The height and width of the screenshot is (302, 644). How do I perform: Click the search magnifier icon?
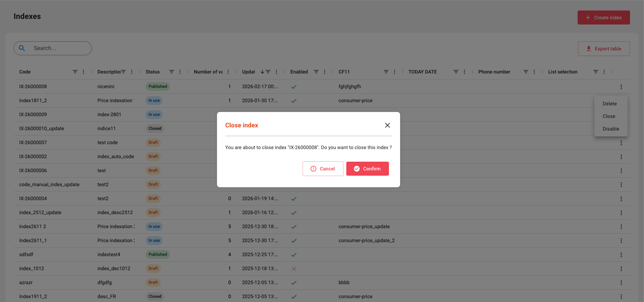point(22,48)
